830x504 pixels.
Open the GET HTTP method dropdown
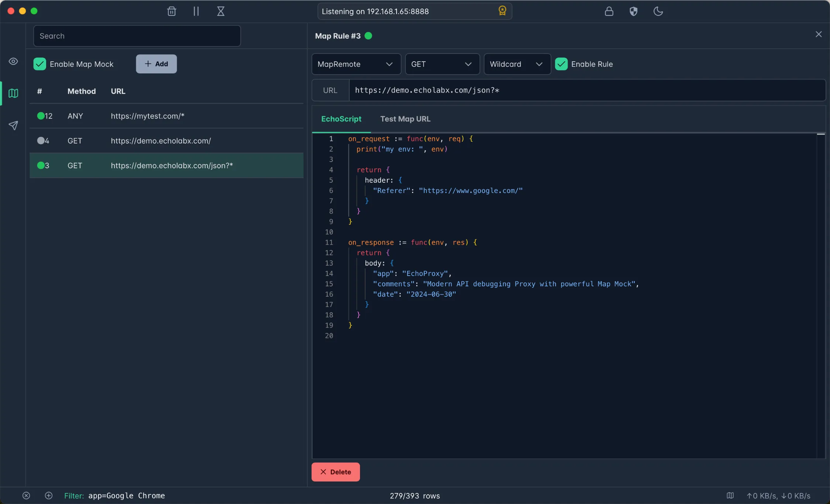[441, 63]
